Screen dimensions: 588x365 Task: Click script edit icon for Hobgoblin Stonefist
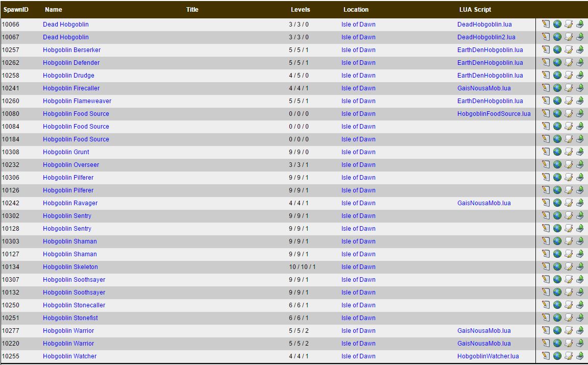(569, 318)
